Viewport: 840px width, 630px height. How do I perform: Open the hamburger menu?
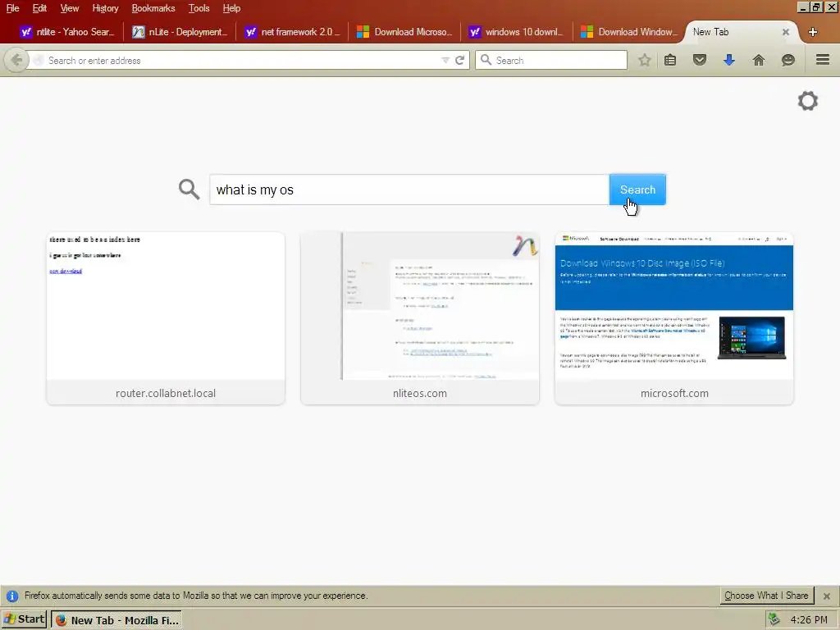[x=822, y=59]
